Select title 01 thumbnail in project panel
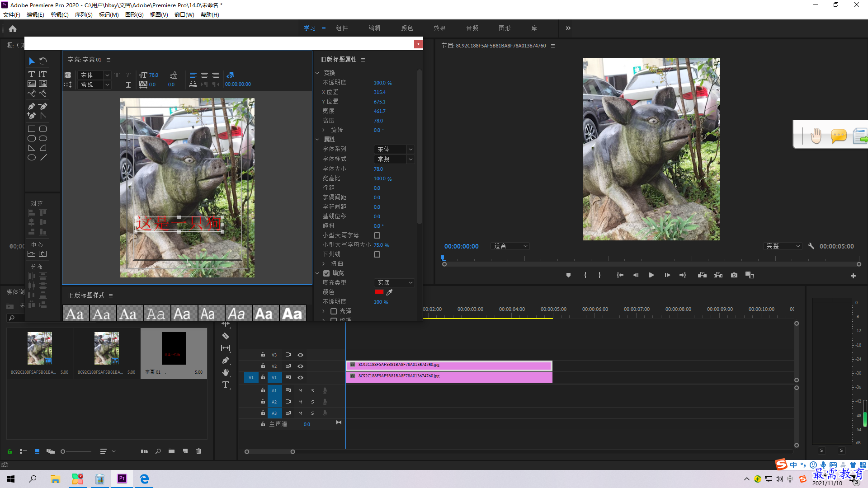 tap(174, 348)
